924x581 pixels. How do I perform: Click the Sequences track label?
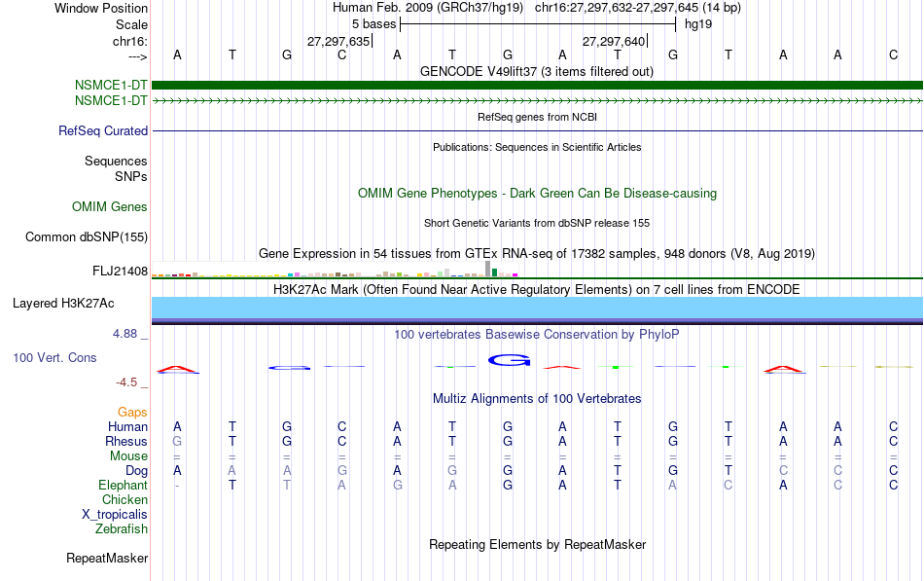pyautogui.click(x=116, y=161)
